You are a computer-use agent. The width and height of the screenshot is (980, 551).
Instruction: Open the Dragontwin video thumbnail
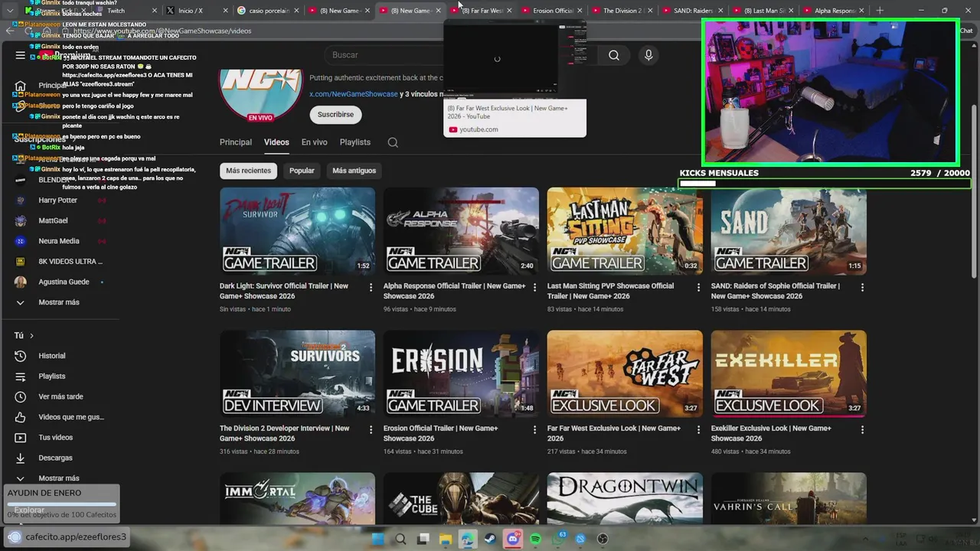pyautogui.click(x=625, y=498)
